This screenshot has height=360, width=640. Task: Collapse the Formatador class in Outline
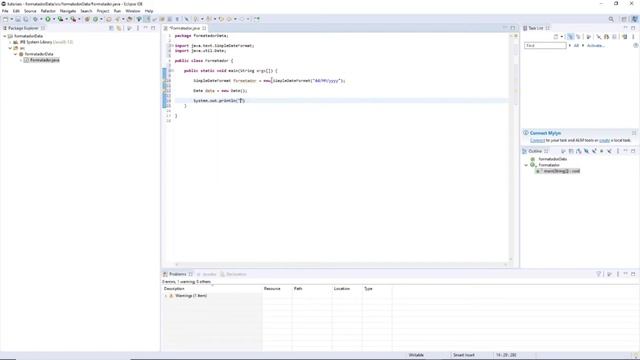[526, 165]
